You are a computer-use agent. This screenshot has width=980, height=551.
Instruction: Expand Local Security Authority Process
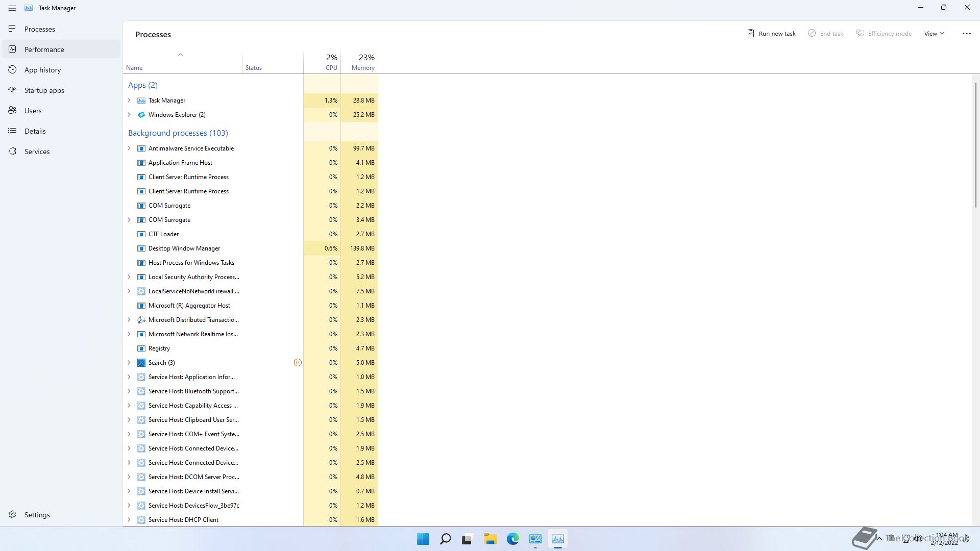(129, 277)
